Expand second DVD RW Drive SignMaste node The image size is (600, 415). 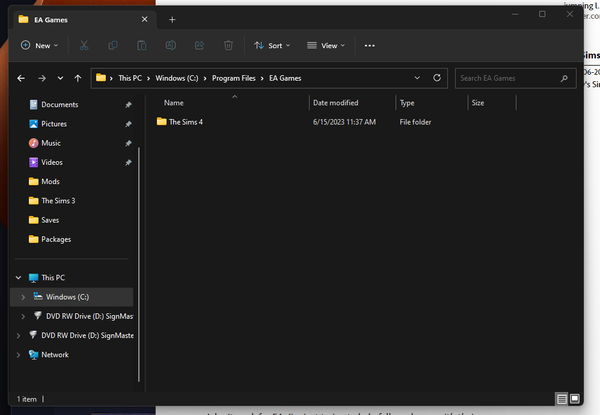point(18,335)
